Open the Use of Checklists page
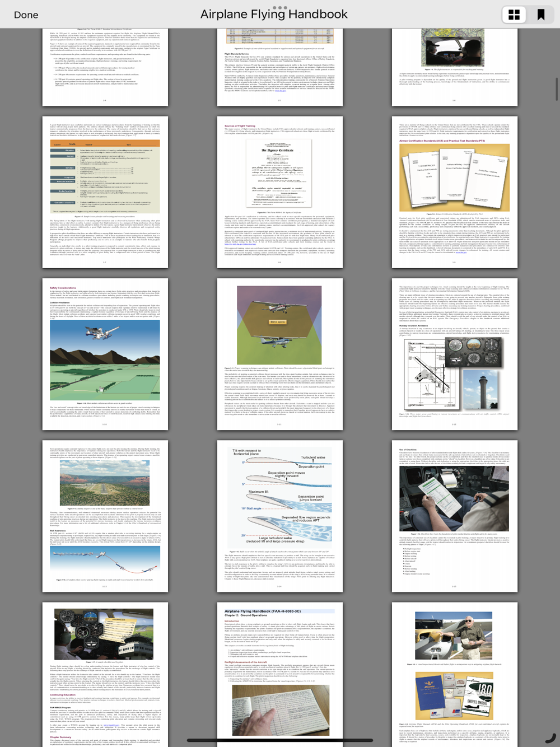The width and height of the screenshot is (560, 747). pyautogui.click(x=455, y=516)
